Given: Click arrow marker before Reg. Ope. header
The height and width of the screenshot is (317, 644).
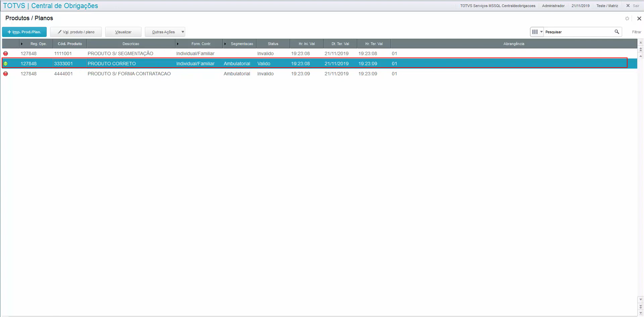Looking at the screenshot, I should click(x=22, y=44).
